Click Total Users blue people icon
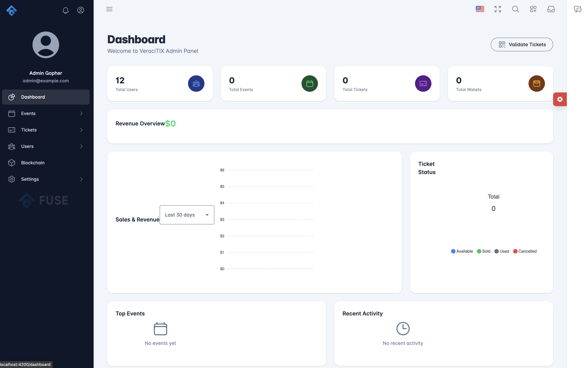The height and width of the screenshot is (368, 588). (x=196, y=84)
